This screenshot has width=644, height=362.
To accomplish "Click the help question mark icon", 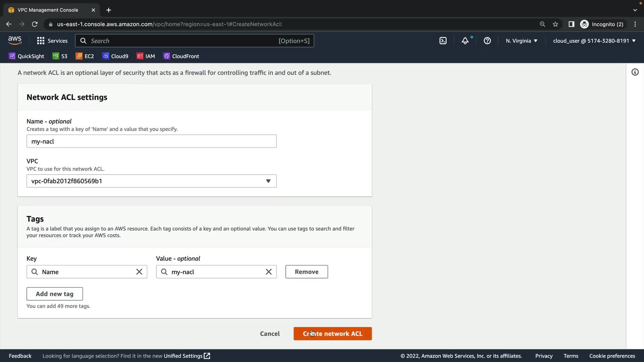I will [x=487, y=41].
